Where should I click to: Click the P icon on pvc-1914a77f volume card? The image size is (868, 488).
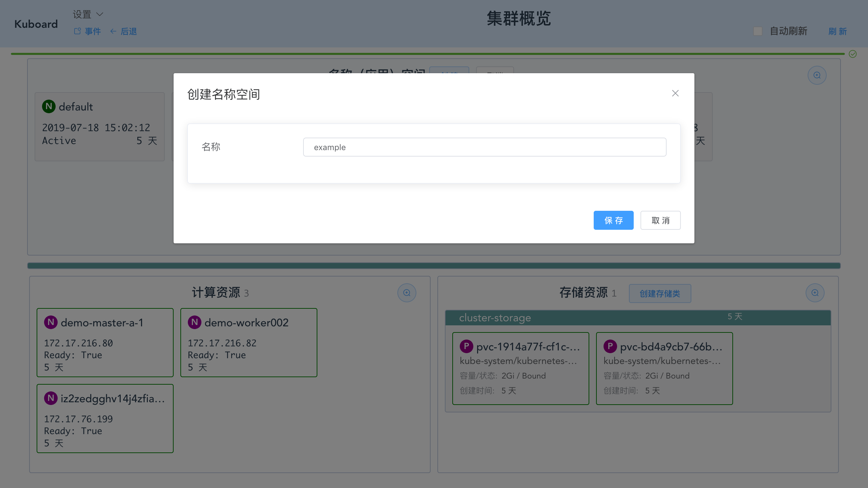pos(467,346)
